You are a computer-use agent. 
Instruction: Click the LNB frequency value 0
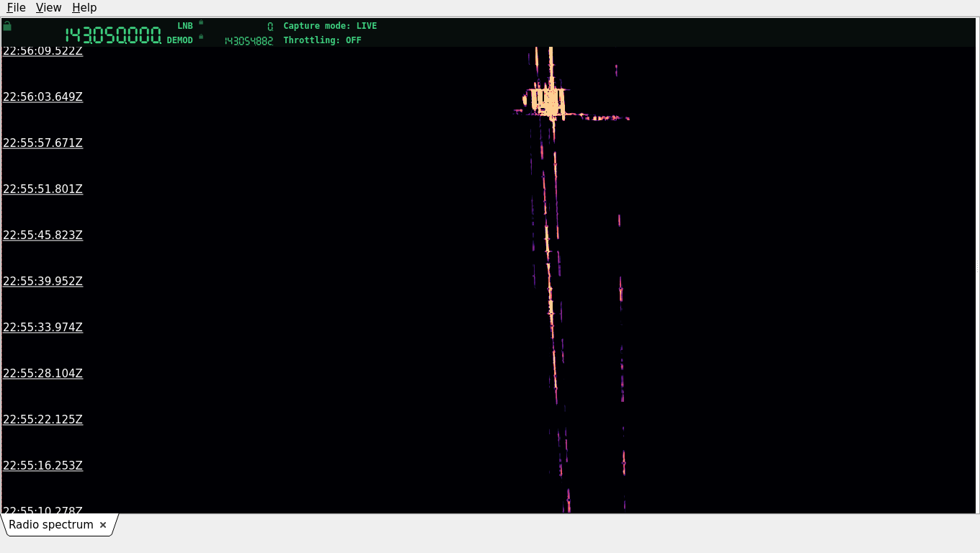[x=270, y=27]
